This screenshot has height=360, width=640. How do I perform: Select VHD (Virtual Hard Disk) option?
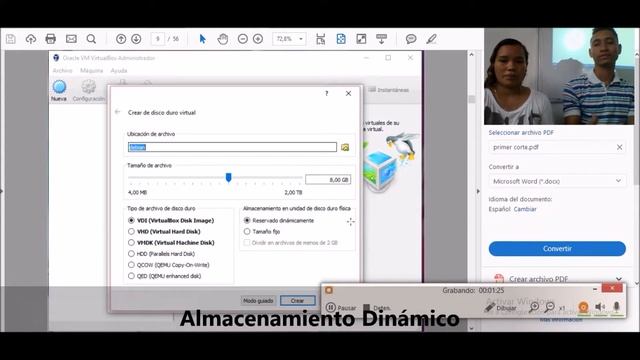[164, 231]
